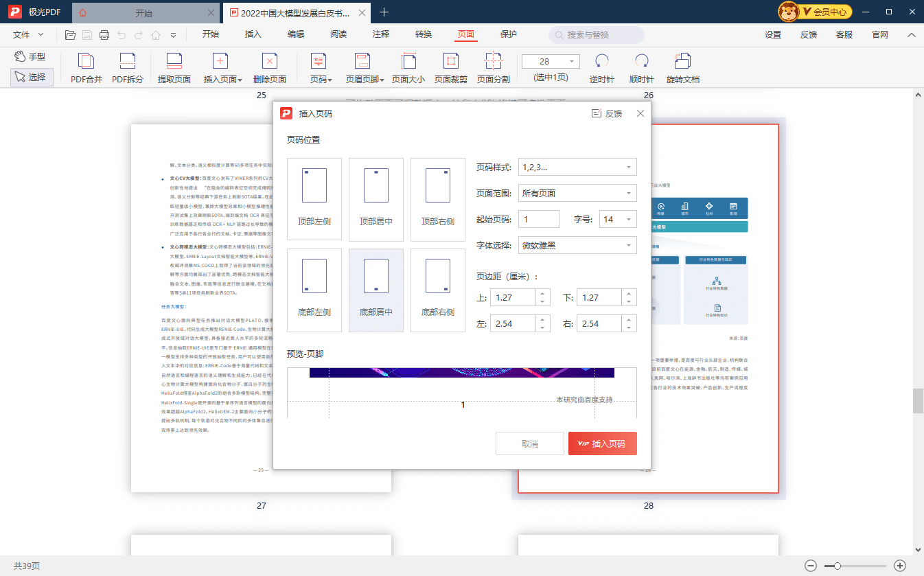Open the 文件 file menu dropdown
Viewport: 924px width, 576px height.
[x=28, y=34]
